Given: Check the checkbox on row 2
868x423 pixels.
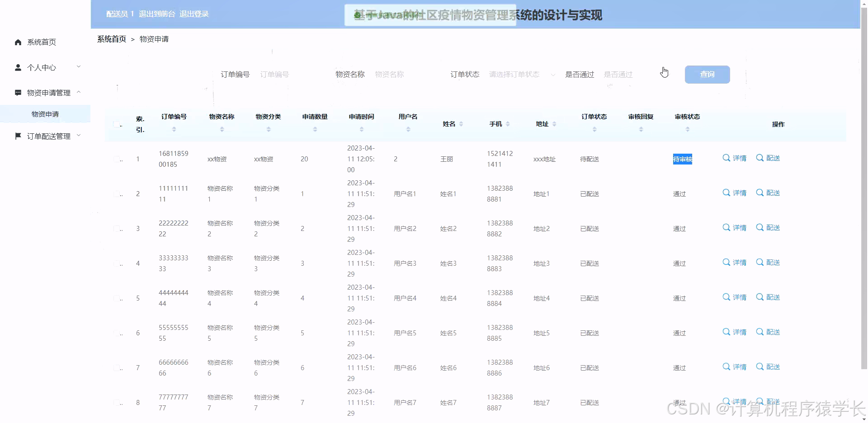Looking at the screenshot, I should 117,193.
